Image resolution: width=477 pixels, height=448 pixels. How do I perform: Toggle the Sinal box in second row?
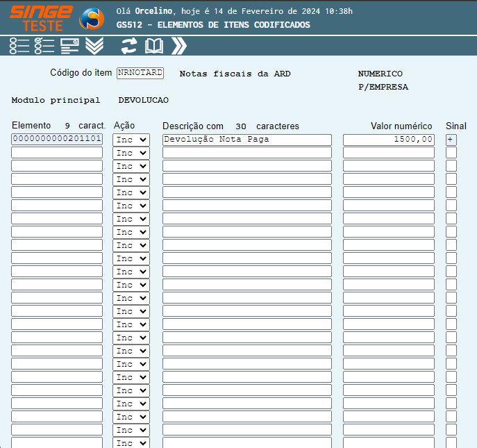click(451, 153)
